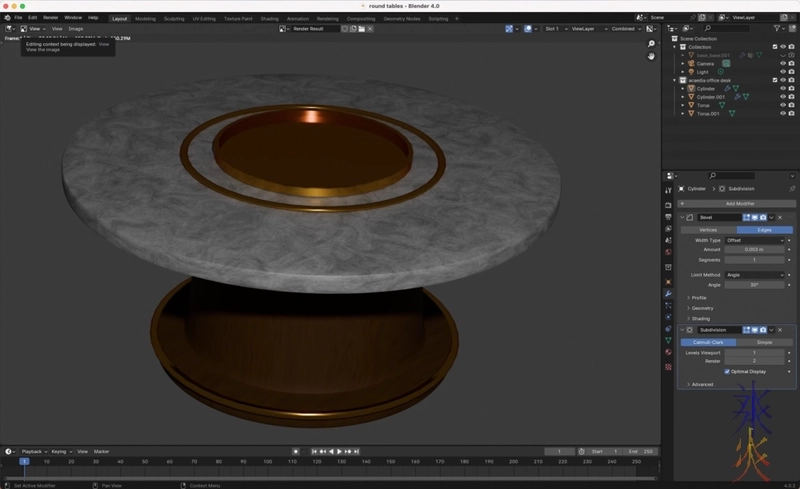The image size is (800, 489).
Task: Click the Light object icon in outliner
Action: (x=691, y=72)
